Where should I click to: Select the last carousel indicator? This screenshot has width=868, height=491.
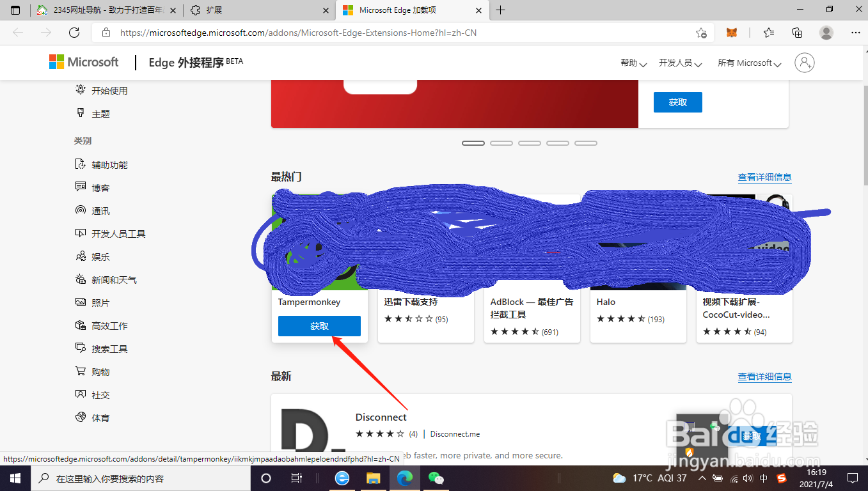pyautogui.click(x=586, y=143)
